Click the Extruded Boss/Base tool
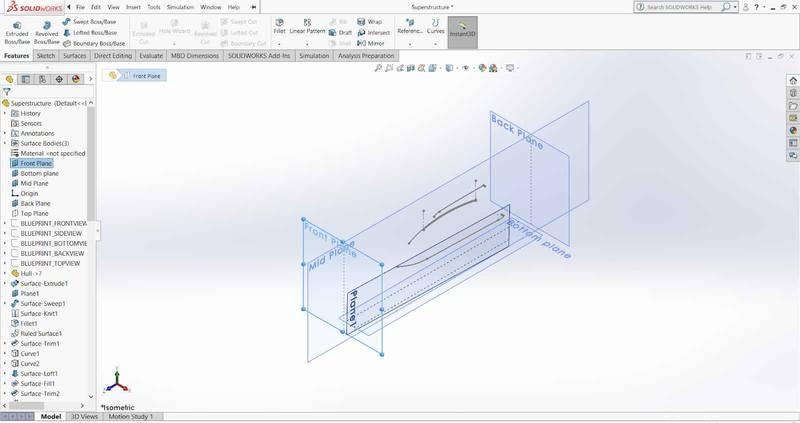 [18, 30]
